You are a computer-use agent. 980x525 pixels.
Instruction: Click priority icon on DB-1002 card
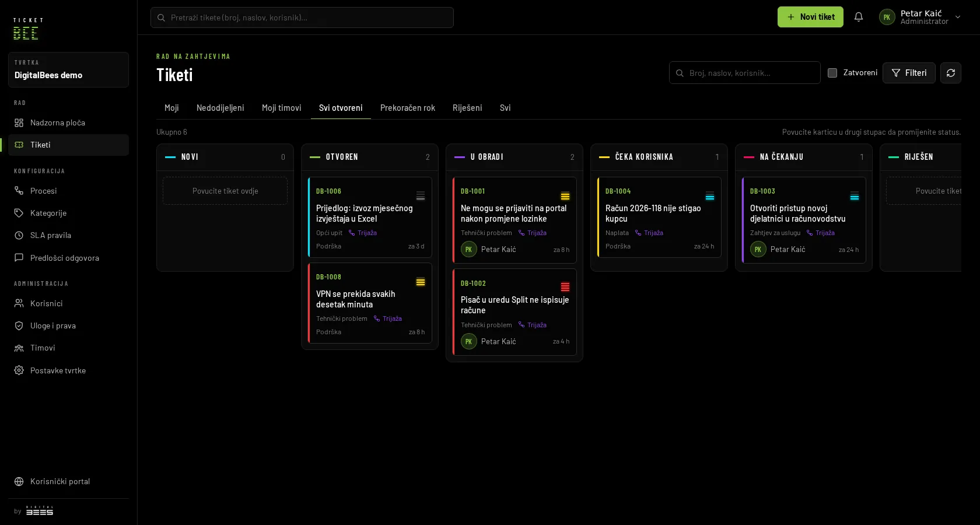[x=565, y=287]
